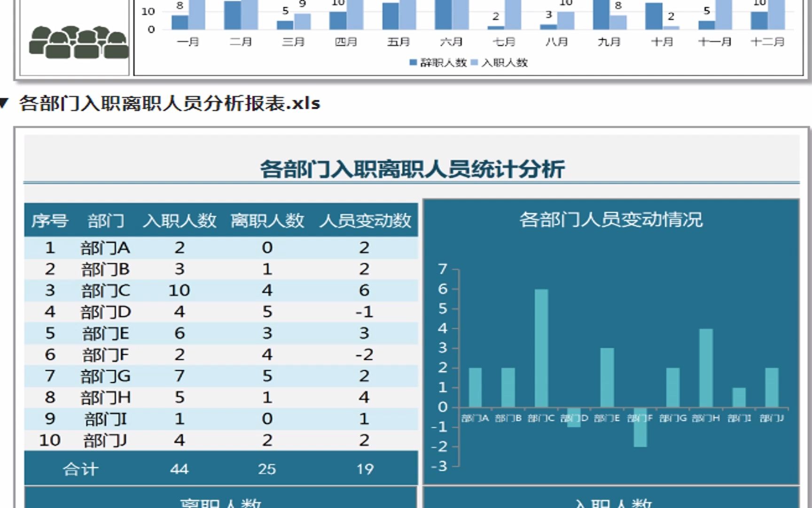Click the 部门J axis label in chart

[772, 418]
